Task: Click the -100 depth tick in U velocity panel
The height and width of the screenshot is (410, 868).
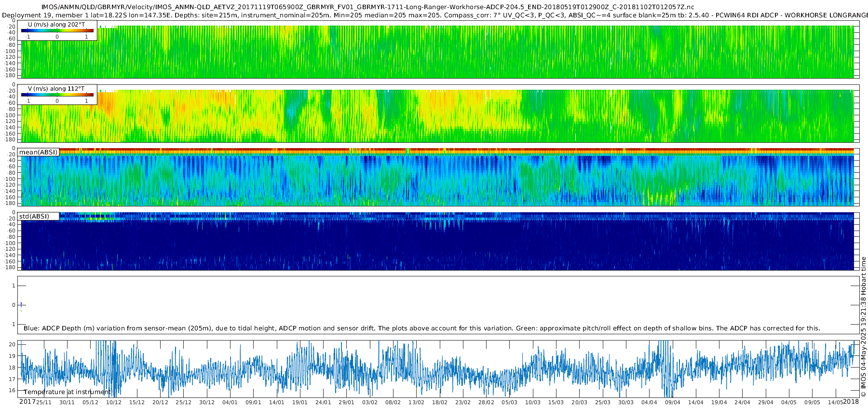Action: (11, 51)
